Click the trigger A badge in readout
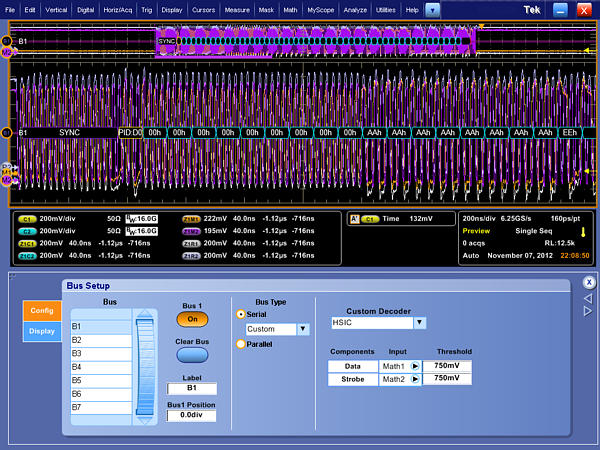The image size is (600, 450). [354, 217]
